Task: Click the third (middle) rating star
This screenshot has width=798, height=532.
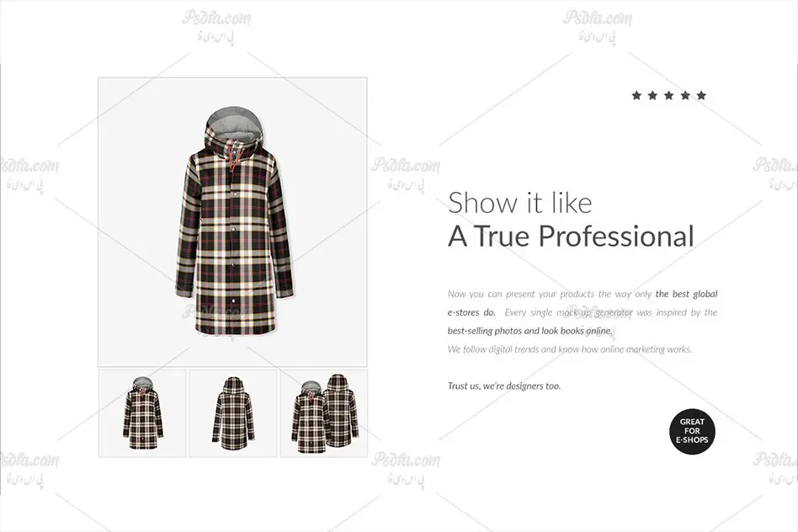Action: pyautogui.click(x=668, y=95)
